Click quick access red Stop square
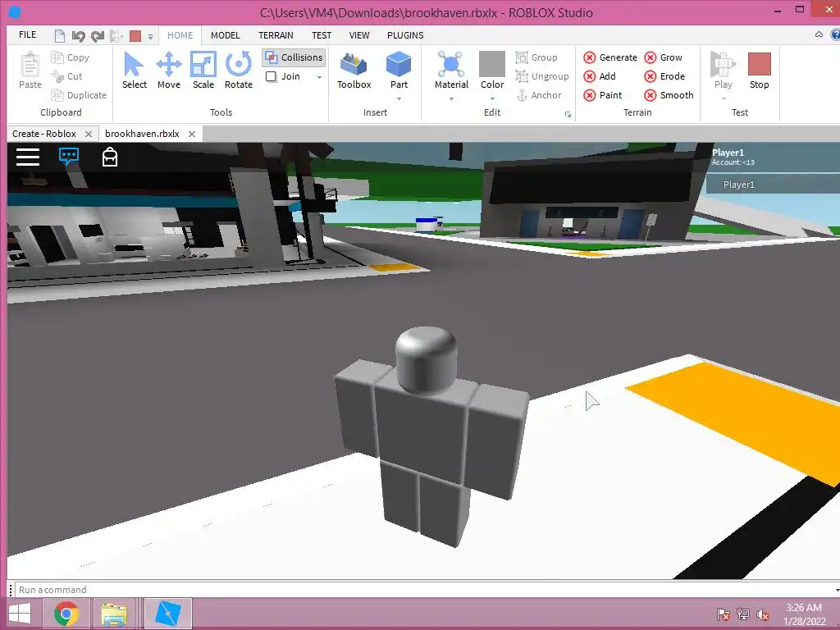The width and height of the screenshot is (840, 630). click(135, 36)
